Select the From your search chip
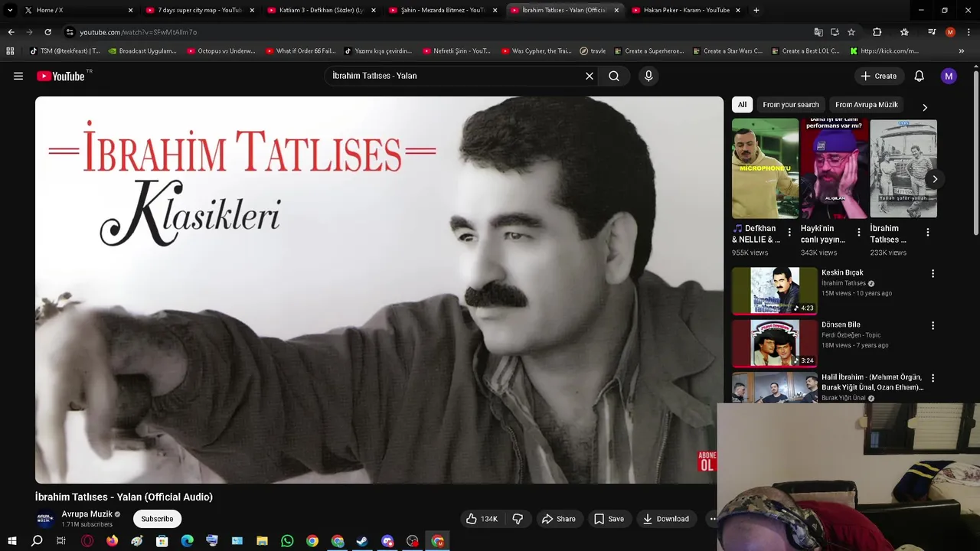 coord(791,105)
